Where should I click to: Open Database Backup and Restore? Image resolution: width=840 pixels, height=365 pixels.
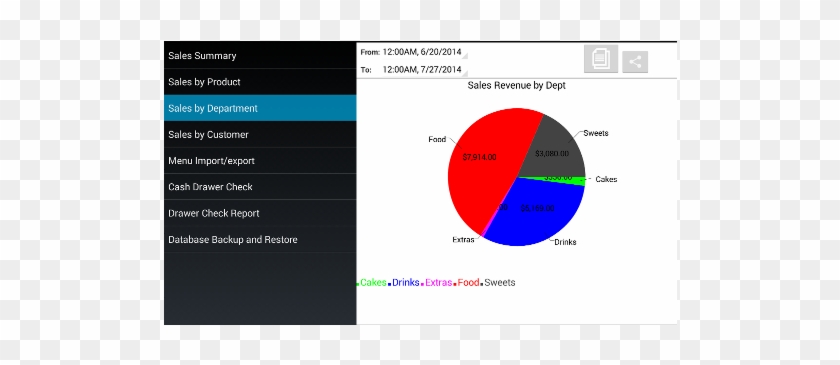(260, 240)
